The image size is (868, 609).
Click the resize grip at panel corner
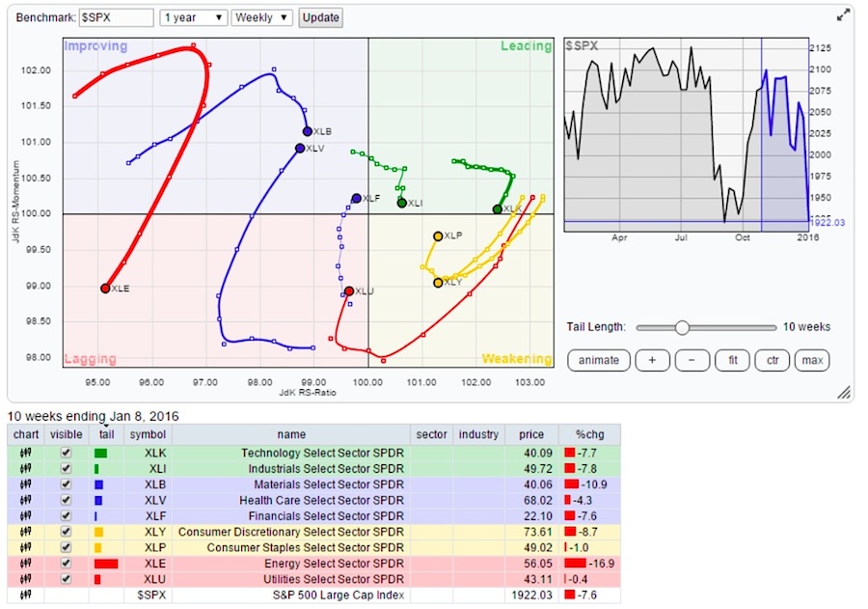844,393
